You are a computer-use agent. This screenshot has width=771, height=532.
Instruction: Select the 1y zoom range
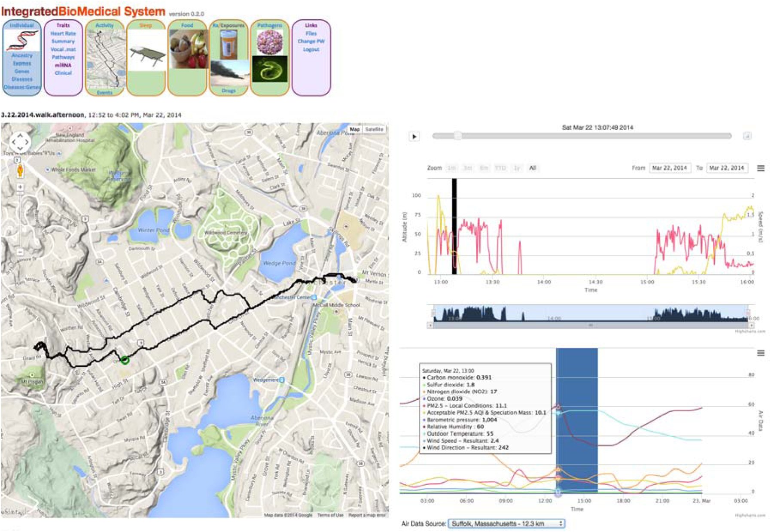click(517, 168)
